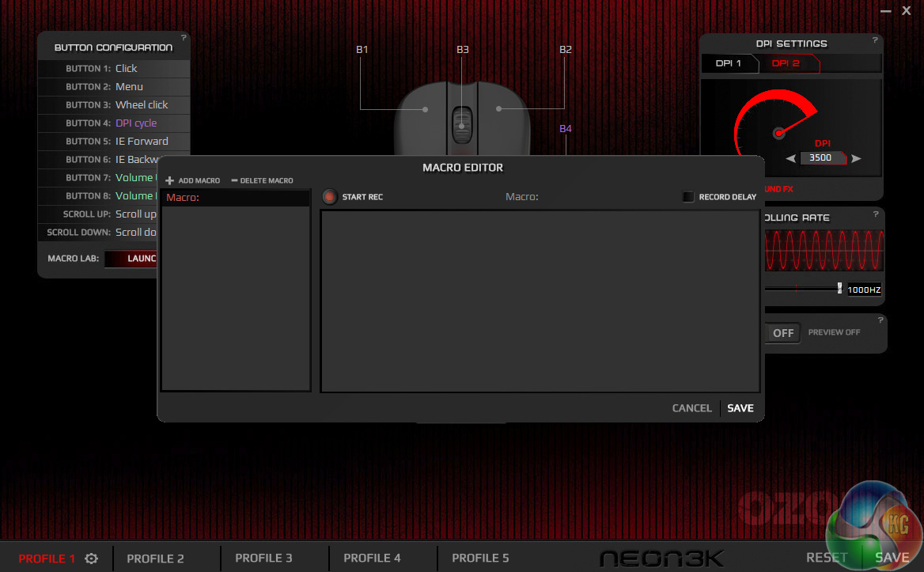Switch to Profile 2 tab

[156, 559]
